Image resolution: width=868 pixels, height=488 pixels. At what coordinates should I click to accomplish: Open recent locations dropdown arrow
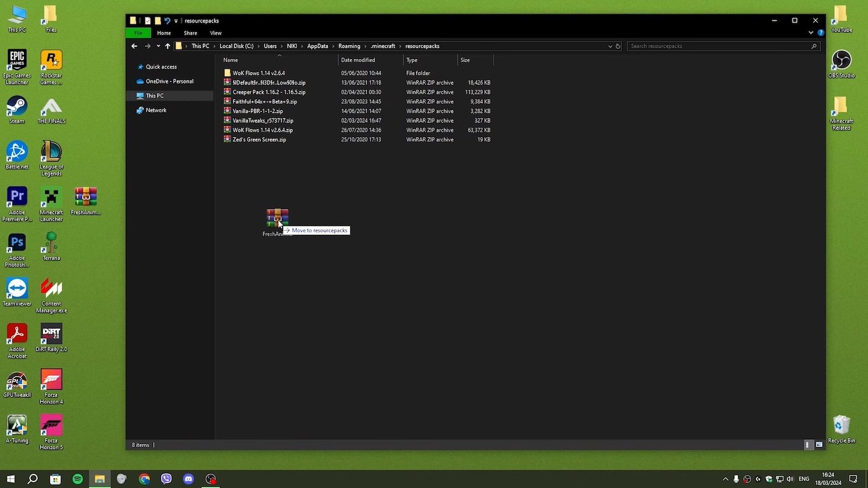click(158, 46)
